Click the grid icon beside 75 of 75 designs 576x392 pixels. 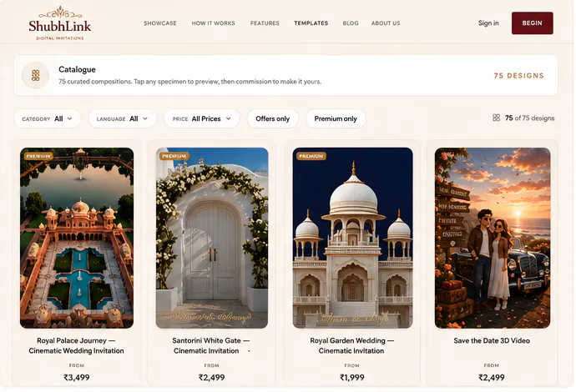(x=497, y=118)
